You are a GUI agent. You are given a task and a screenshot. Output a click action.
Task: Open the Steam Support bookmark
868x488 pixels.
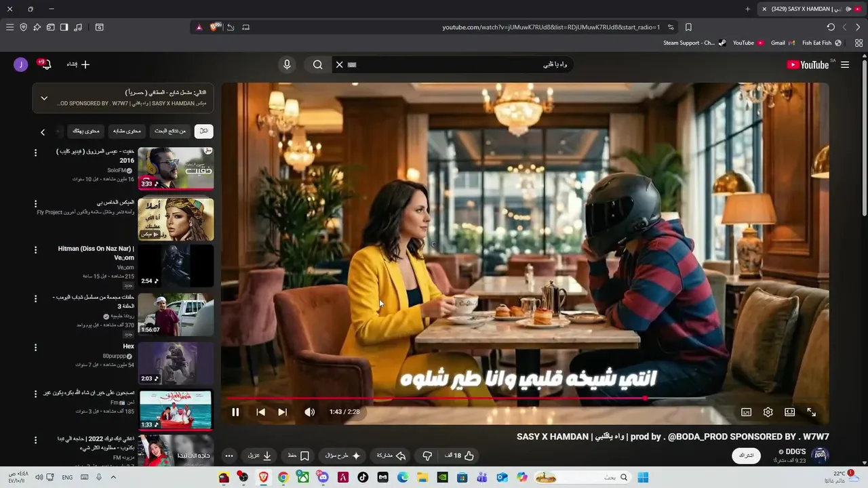tap(694, 43)
